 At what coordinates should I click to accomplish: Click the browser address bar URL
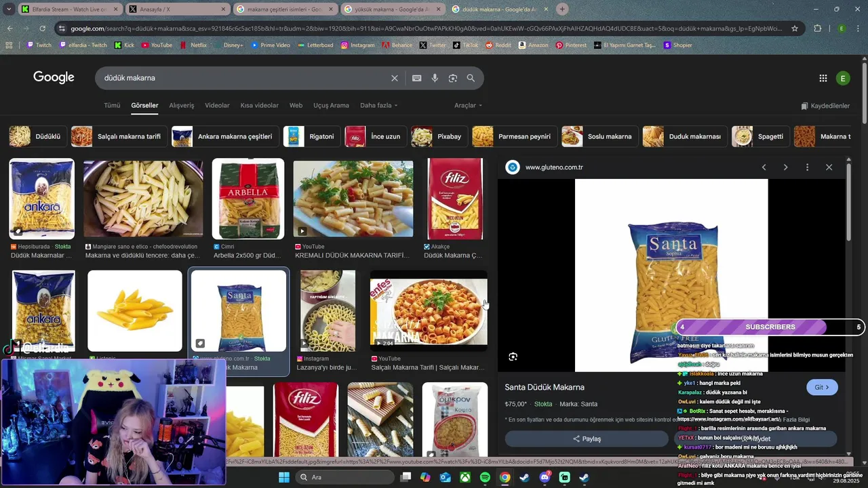click(427, 28)
